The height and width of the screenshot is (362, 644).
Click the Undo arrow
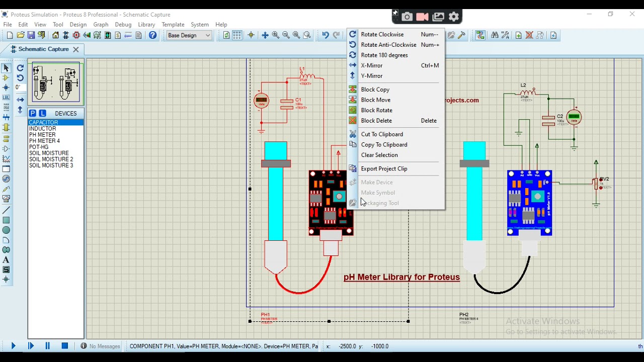[326, 35]
